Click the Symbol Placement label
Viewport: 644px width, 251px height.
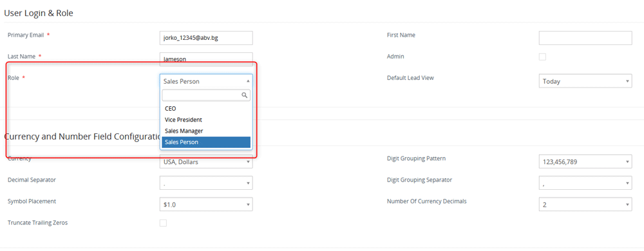(32, 201)
